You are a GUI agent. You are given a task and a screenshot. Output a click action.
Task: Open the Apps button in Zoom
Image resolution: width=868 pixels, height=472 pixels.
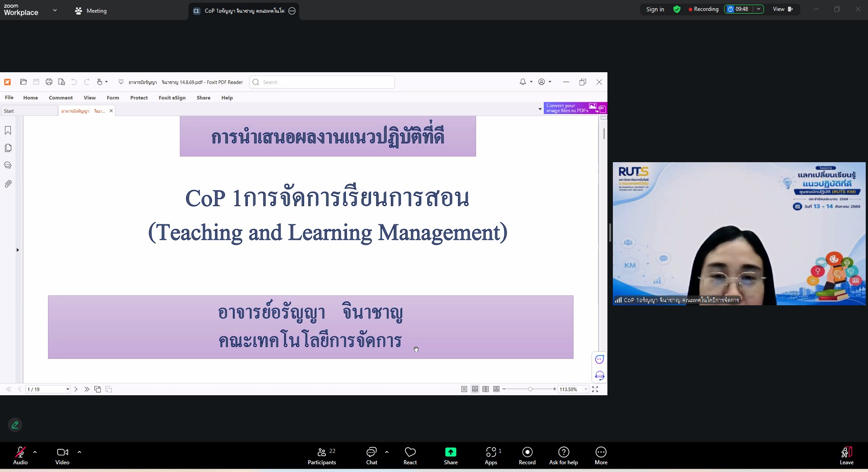(x=491, y=456)
